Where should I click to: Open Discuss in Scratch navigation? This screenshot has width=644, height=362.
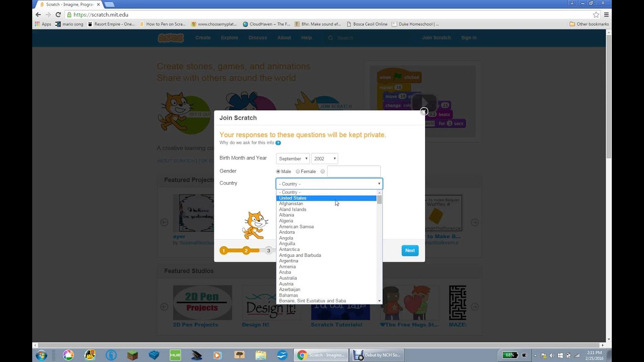[x=258, y=38]
